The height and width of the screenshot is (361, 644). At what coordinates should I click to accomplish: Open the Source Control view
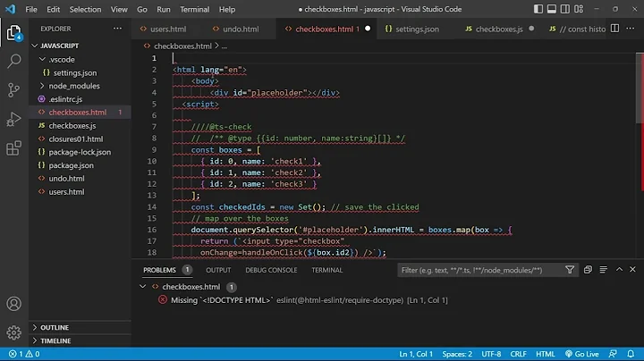[14, 90]
